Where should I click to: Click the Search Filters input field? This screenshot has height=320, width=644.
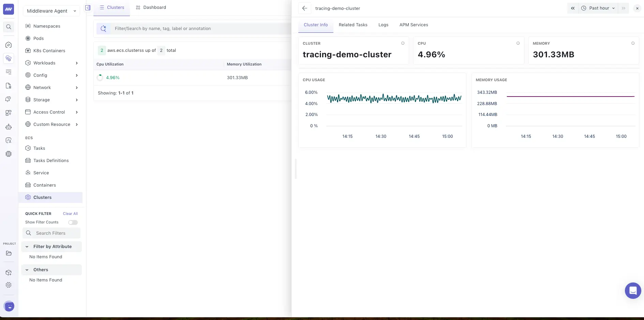[x=51, y=233]
